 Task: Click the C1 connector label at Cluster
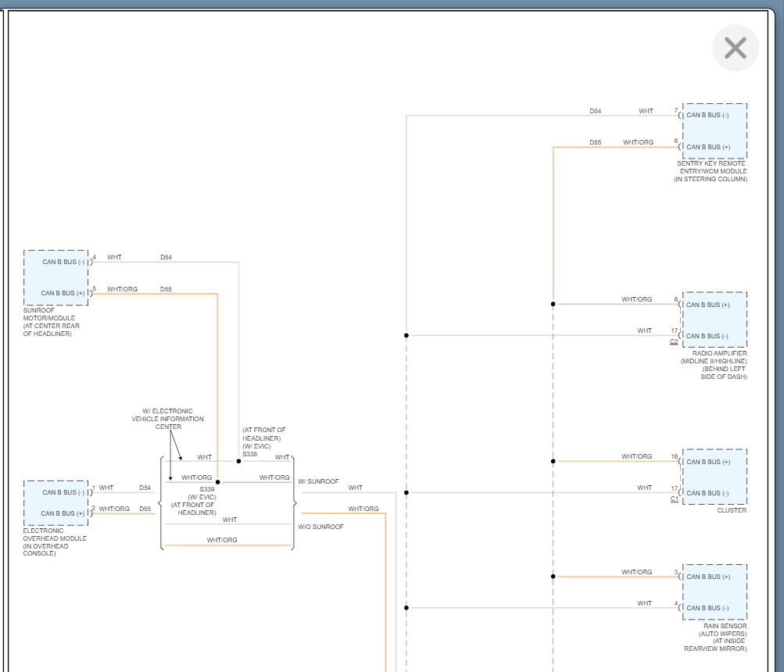(x=674, y=499)
